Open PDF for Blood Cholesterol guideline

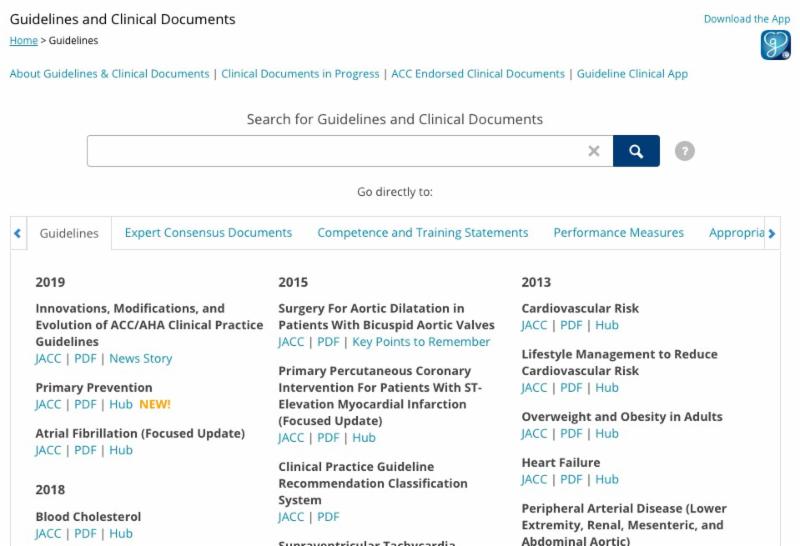click(x=85, y=534)
